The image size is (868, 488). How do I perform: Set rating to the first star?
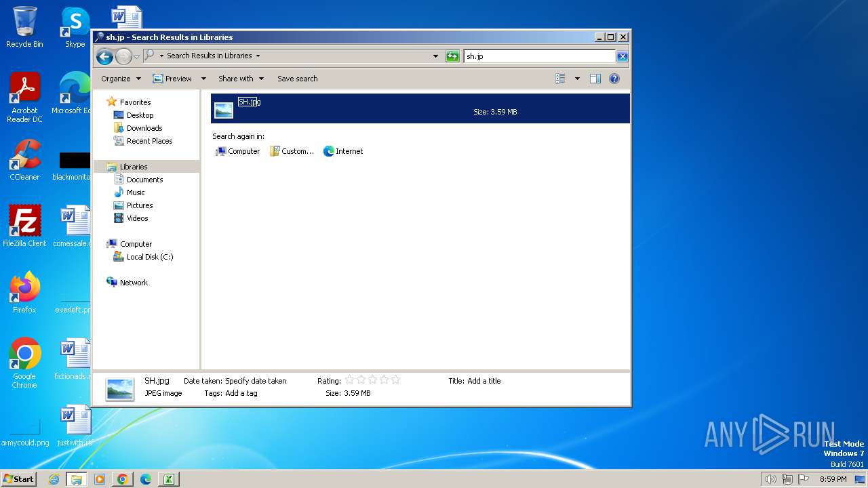[x=349, y=380]
